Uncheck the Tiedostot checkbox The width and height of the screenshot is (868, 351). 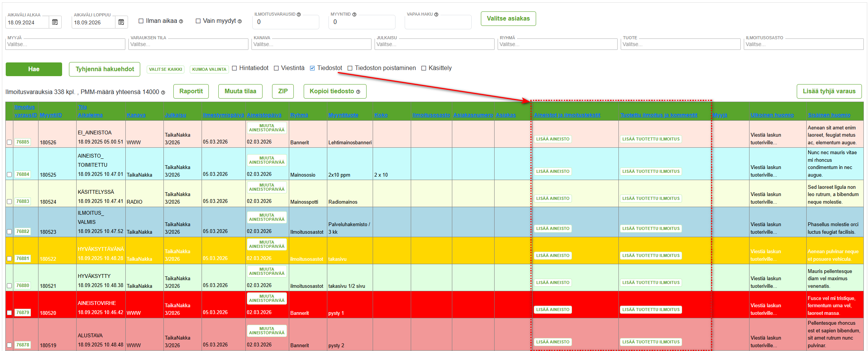312,68
